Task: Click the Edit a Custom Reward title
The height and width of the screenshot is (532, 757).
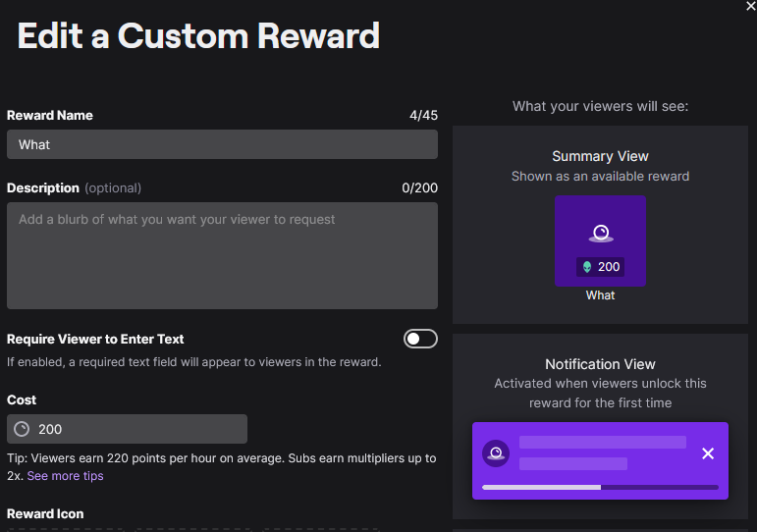Action: coord(198,36)
